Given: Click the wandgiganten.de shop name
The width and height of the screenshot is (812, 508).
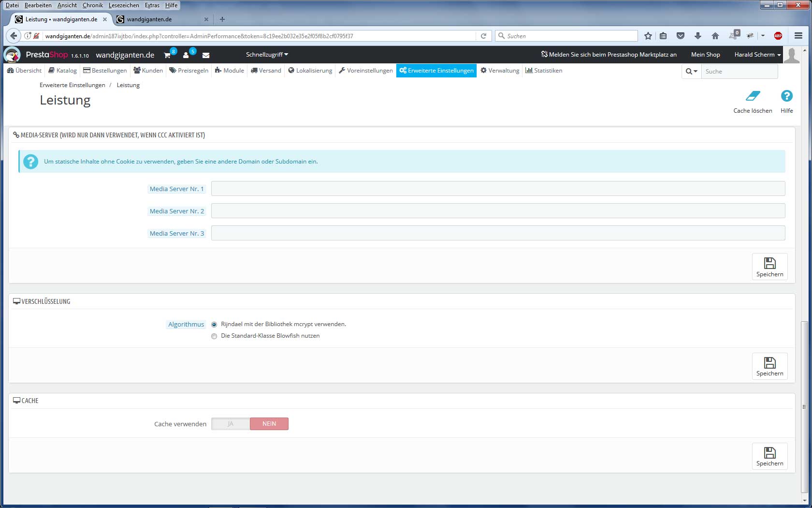Looking at the screenshot, I should coord(125,55).
